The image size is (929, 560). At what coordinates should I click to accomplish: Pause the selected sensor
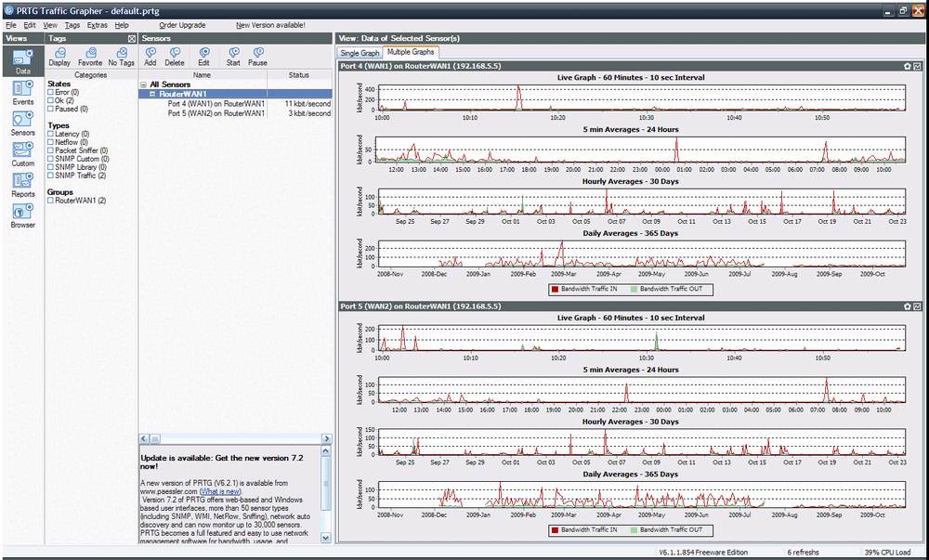257,57
